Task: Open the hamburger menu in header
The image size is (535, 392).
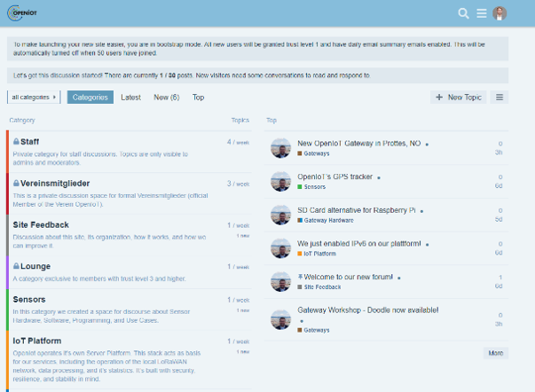Action: point(482,13)
